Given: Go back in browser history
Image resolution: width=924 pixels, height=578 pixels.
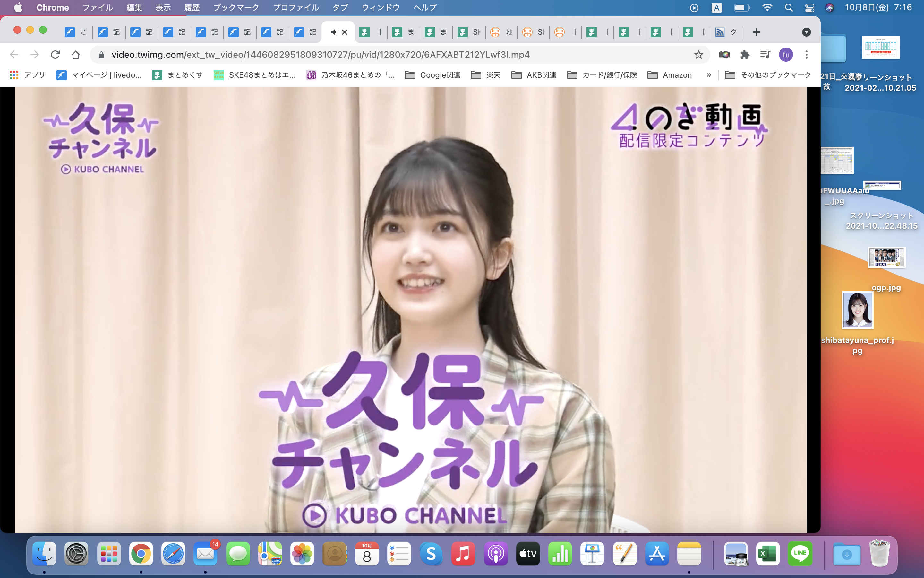Looking at the screenshot, I should (x=14, y=55).
